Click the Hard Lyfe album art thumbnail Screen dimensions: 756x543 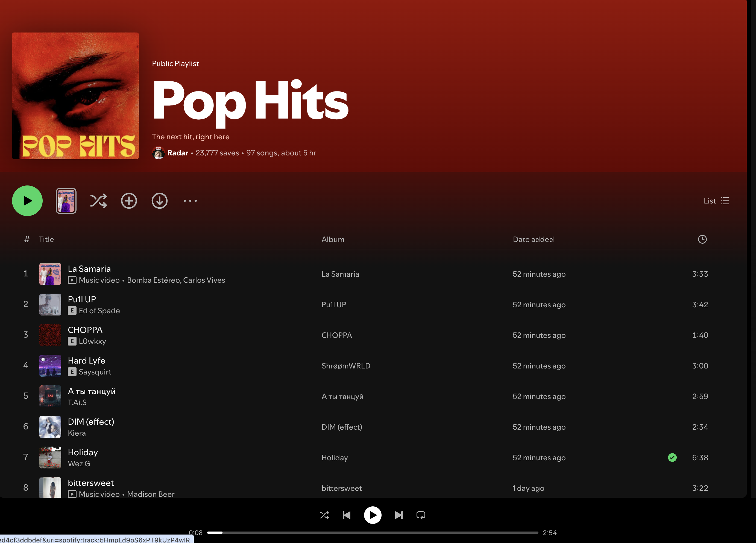coord(50,366)
